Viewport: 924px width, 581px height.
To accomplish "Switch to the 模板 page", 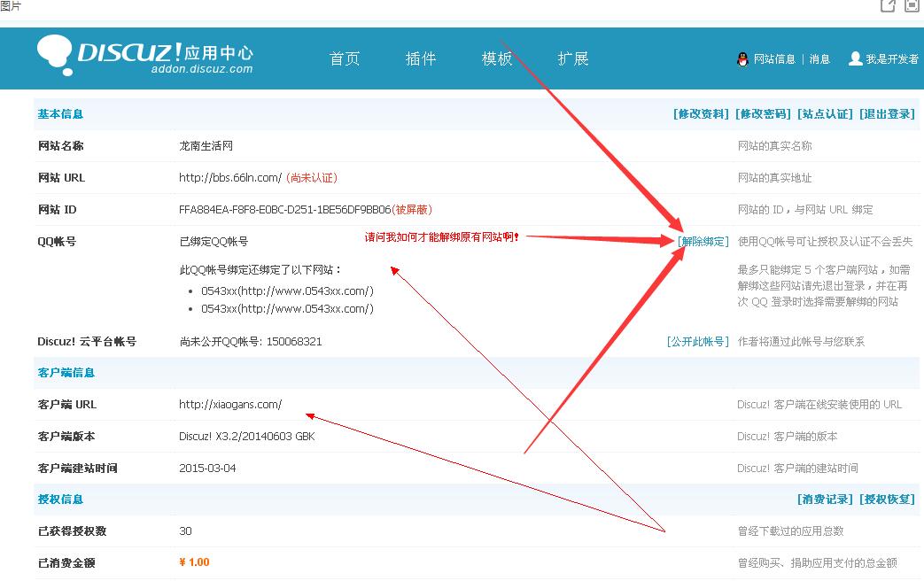I will point(497,59).
